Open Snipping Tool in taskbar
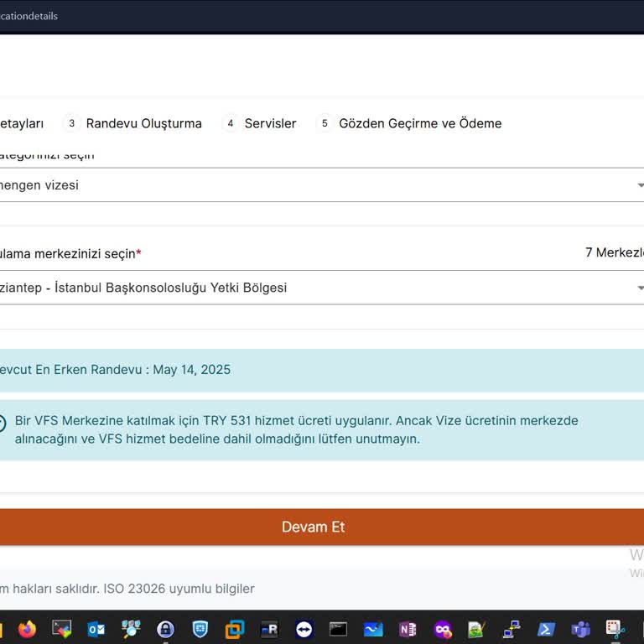Screen dimensions: 644x644 615,629
